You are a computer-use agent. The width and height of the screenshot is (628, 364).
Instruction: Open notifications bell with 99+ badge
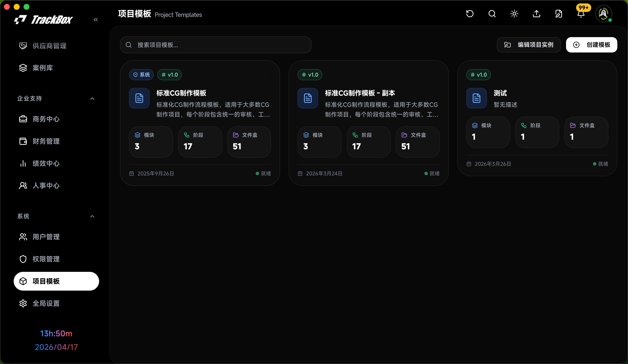click(x=581, y=14)
